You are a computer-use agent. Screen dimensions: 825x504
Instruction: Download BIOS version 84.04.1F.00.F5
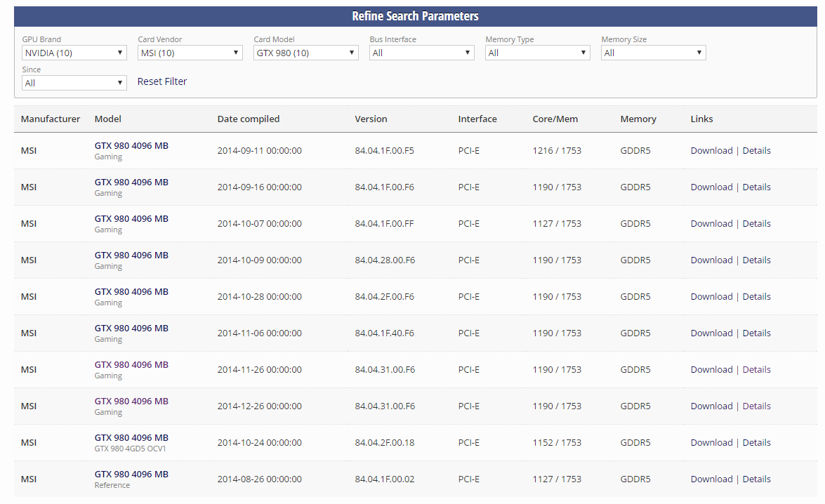pos(711,150)
